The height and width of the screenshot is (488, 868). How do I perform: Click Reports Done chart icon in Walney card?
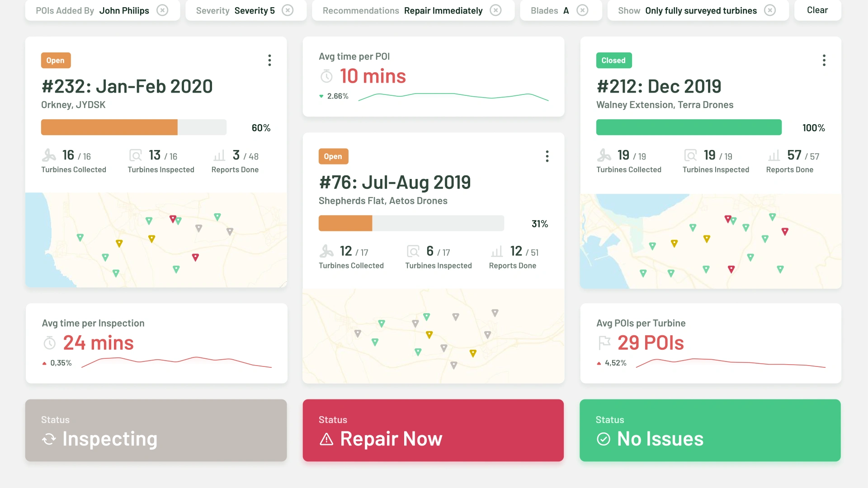coord(774,155)
